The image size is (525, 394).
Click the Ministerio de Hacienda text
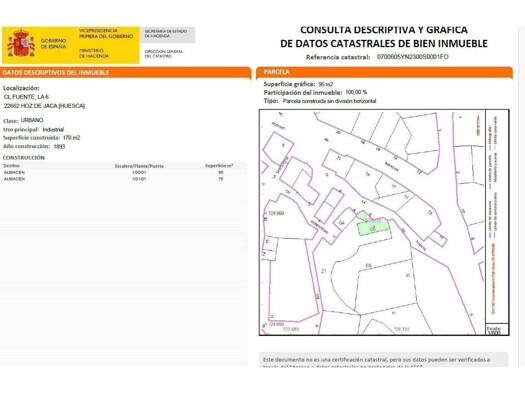[x=94, y=53]
